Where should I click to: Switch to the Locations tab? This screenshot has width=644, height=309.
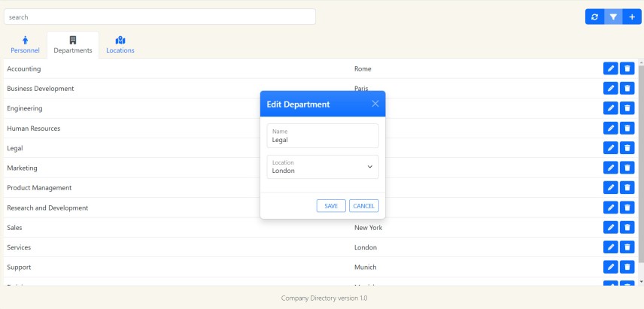[120, 44]
